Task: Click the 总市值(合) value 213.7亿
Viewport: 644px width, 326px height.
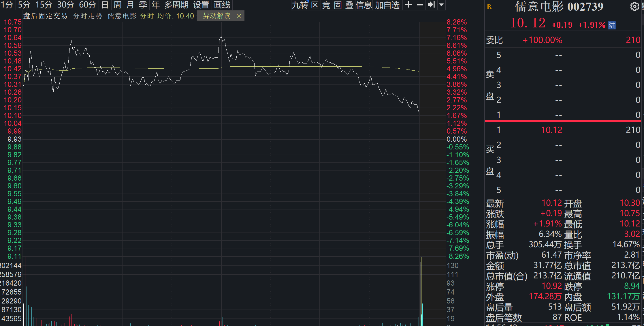Action: (547, 276)
